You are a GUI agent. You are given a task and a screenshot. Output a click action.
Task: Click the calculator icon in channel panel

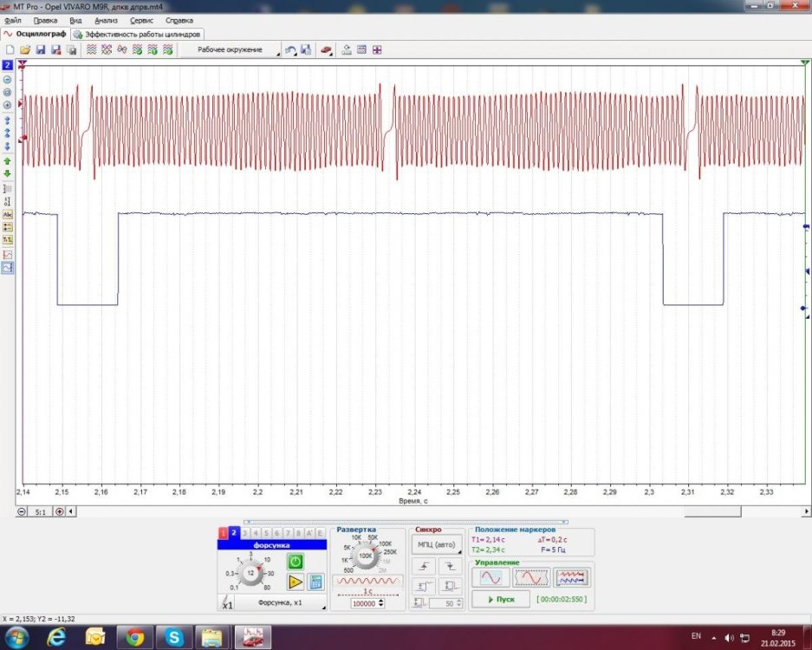click(316, 582)
